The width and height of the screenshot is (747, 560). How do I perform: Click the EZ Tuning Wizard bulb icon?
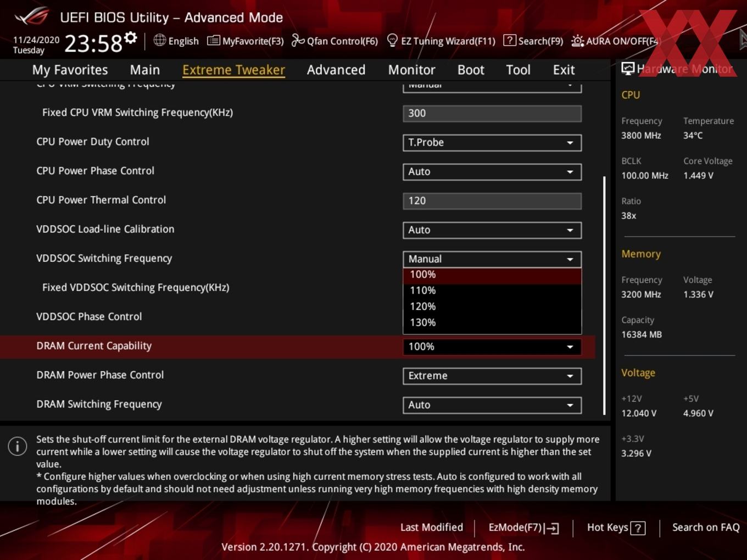(x=392, y=40)
